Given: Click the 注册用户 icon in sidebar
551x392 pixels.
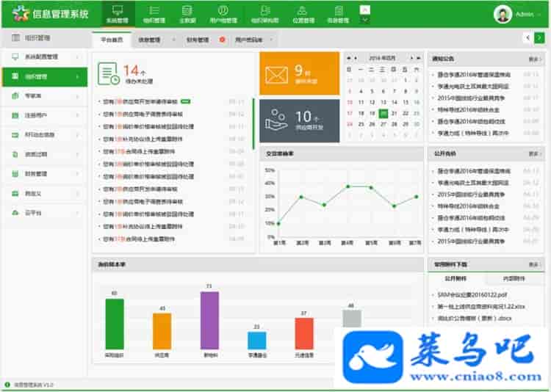Looking at the screenshot, I should (x=15, y=115).
